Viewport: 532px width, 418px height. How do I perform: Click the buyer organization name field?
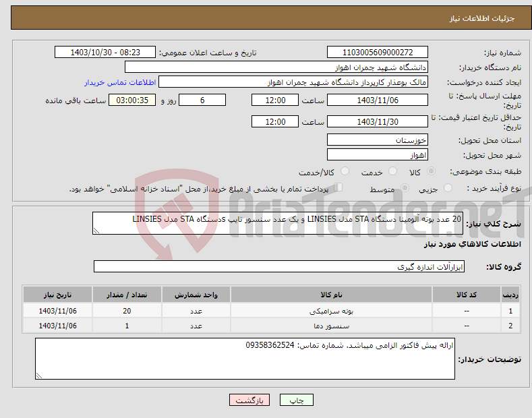[x=276, y=67]
